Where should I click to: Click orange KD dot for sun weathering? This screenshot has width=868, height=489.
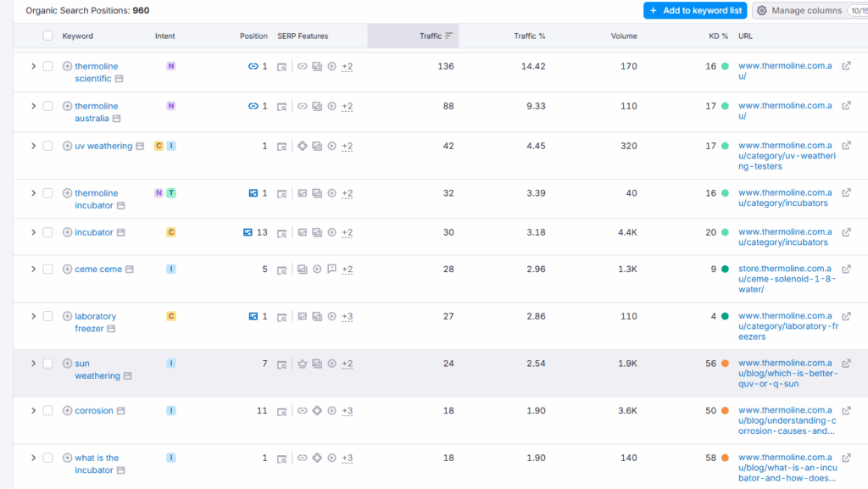(x=725, y=364)
